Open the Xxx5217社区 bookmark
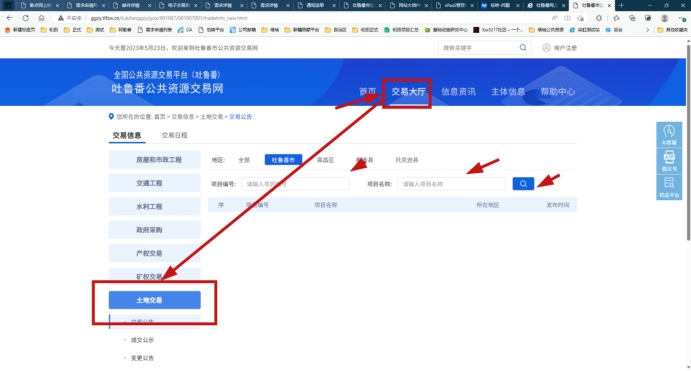The width and height of the screenshot is (691, 371). tap(498, 30)
